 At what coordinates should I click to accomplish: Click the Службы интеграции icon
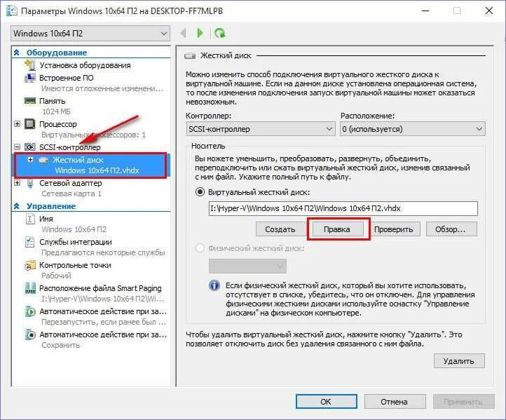coord(30,242)
